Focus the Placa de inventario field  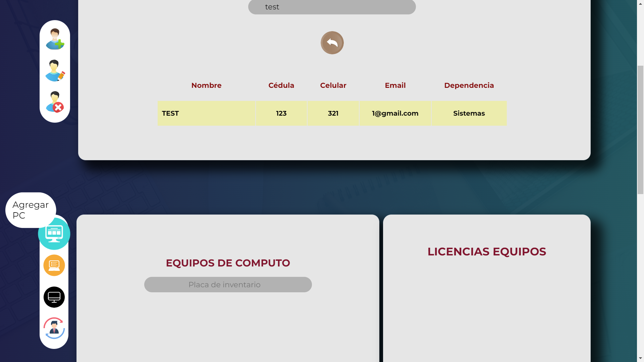click(x=228, y=285)
